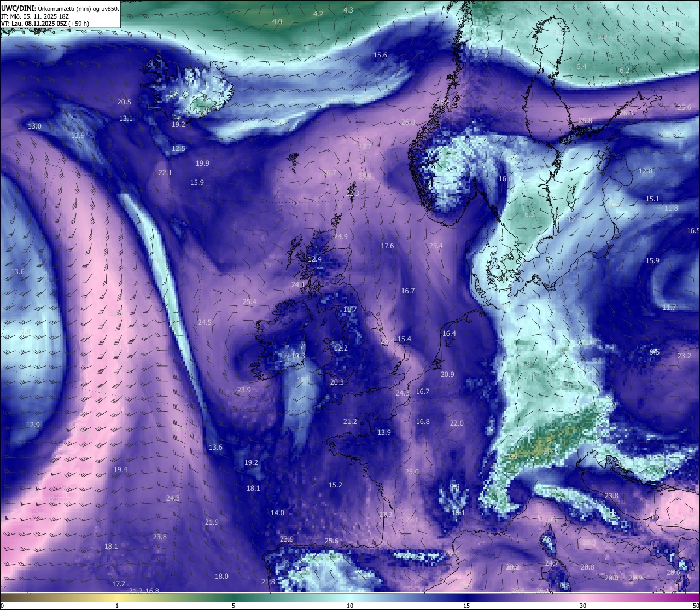Click the 11.9 value on the map
This screenshot has width=700, height=610.
coord(78,136)
